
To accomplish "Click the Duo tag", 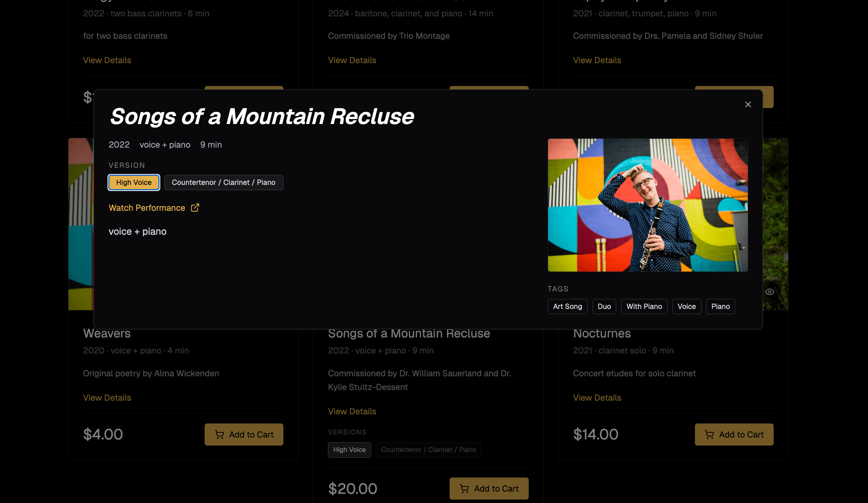I will coord(604,306).
